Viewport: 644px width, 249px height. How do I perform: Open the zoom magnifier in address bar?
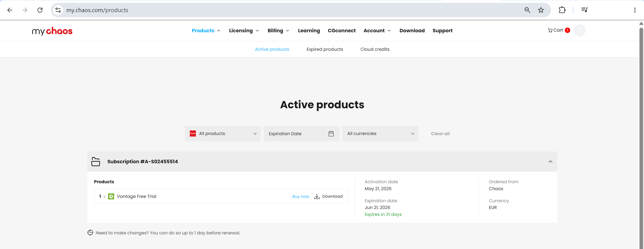click(527, 10)
